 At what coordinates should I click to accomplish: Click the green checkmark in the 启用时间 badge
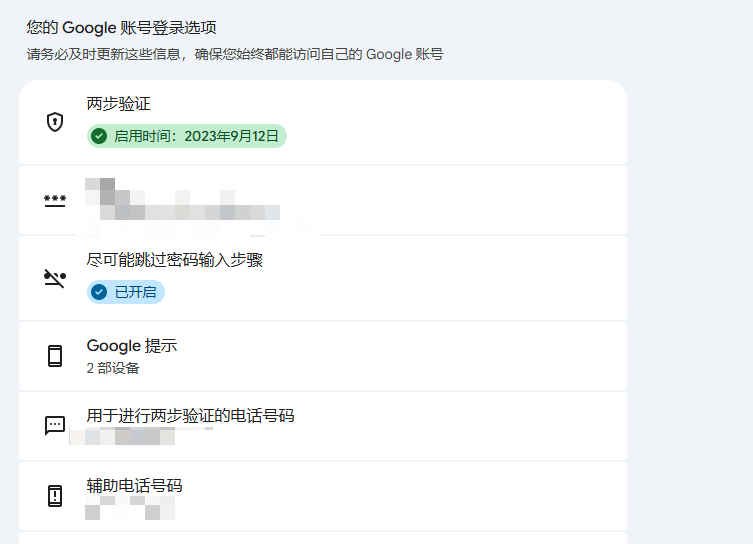99,136
